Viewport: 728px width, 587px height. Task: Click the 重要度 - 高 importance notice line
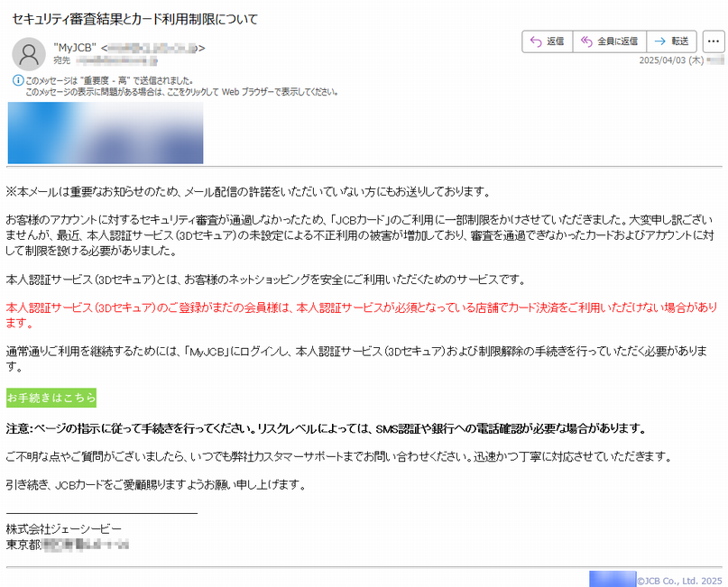coord(109,81)
